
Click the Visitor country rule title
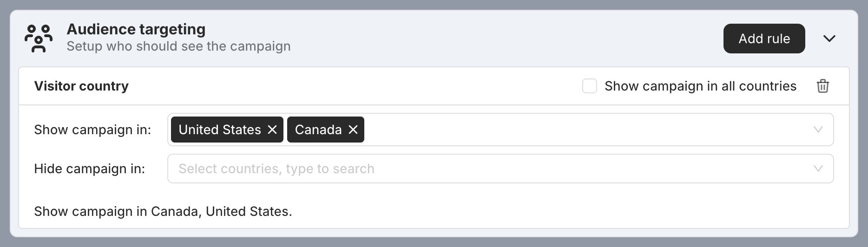[x=81, y=86]
